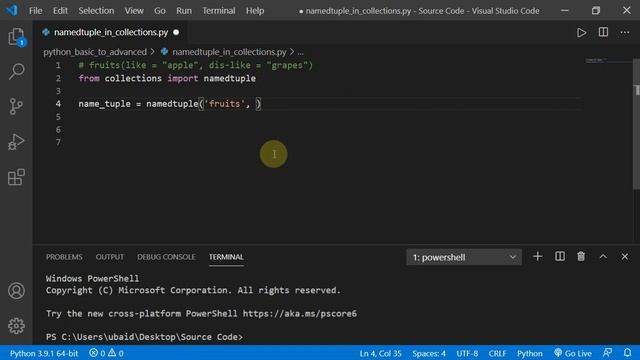Click line number 6 in gutter
The height and width of the screenshot is (360, 640).
pos(58,129)
